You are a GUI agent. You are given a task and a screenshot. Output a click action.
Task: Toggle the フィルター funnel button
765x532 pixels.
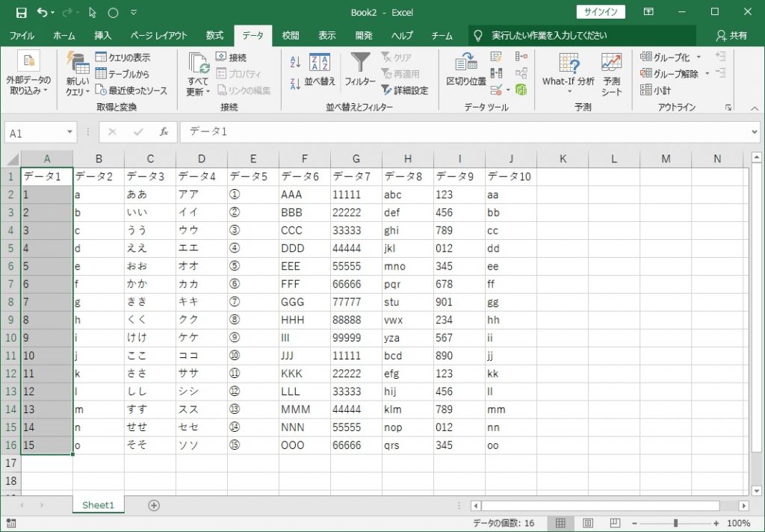pos(360,69)
